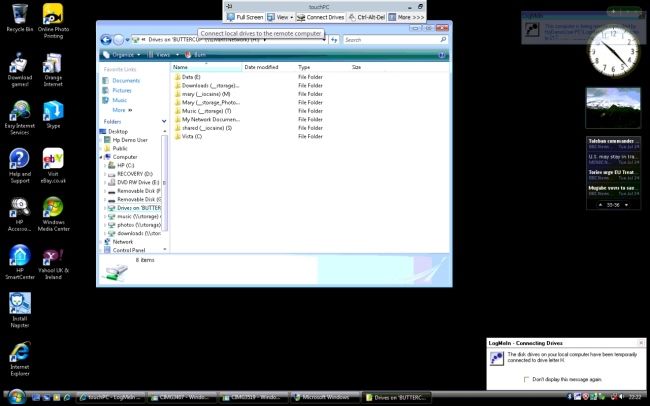This screenshot has width=650, height=406.
Task: Expand the More >>> toolbar options
Action: [406, 17]
